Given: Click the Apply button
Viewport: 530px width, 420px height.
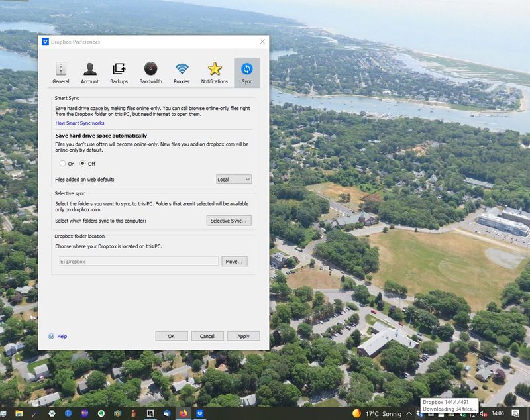Looking at the screenshot, I should 243,337.
